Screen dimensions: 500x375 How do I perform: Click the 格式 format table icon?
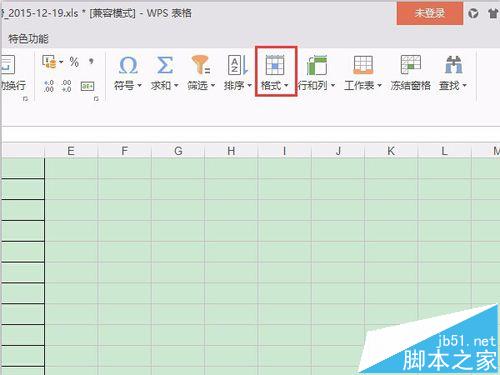click(275, 65)
